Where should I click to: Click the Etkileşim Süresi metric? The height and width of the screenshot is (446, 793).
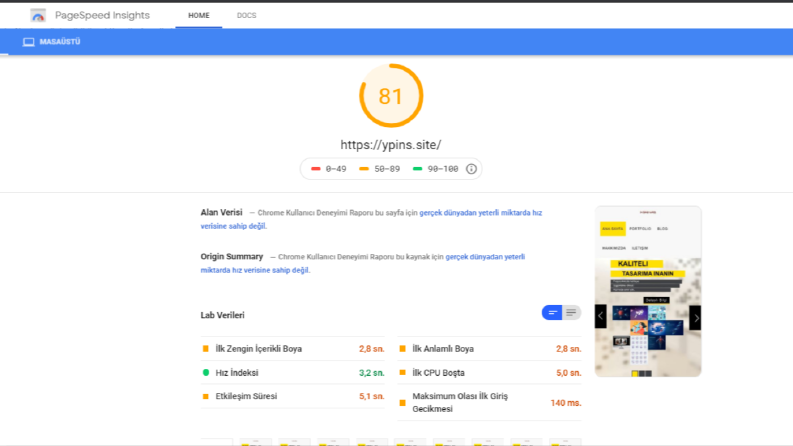click(x=293, y=396)
